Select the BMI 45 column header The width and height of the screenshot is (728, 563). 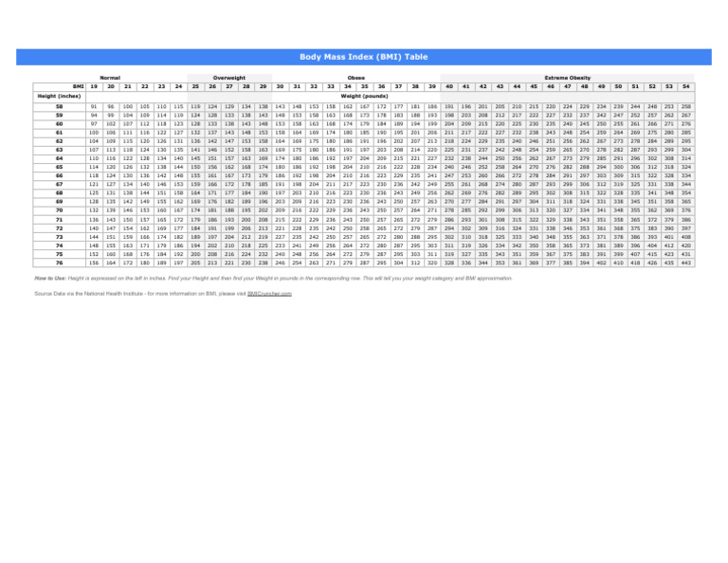click(x=534, y=87)
